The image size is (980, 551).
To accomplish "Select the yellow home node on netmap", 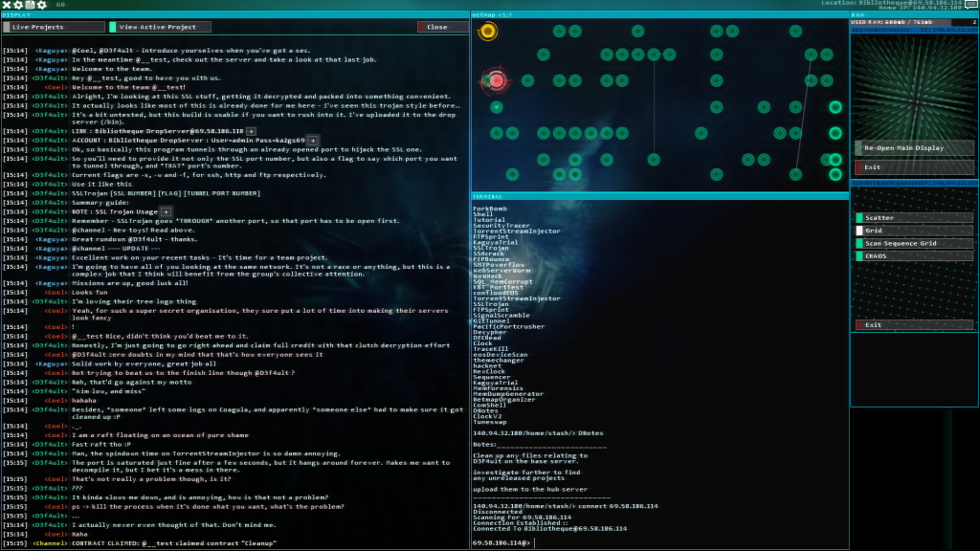I will pos(488,32).
